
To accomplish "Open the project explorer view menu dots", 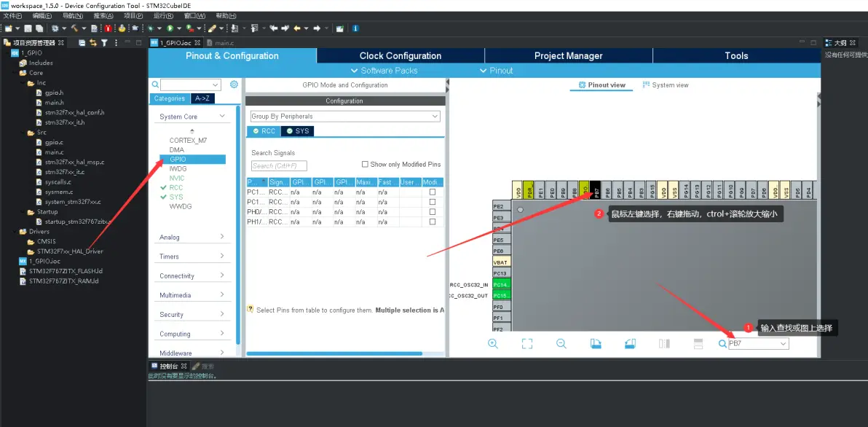I will (x=117, y=43).
